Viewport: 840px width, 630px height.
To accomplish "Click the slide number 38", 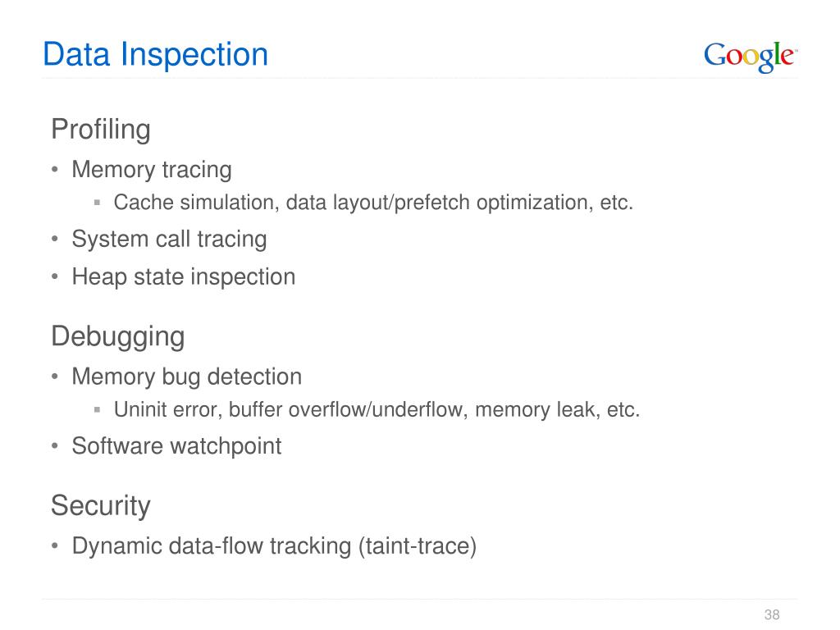I will tap(772, 614).
